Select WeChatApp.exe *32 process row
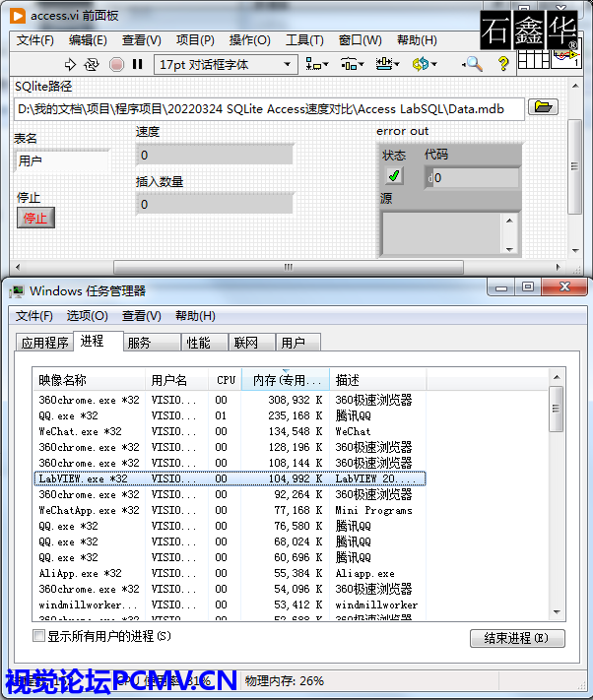Image resolution: width=593 pixels, height=700 pixels. pos(230,510)
